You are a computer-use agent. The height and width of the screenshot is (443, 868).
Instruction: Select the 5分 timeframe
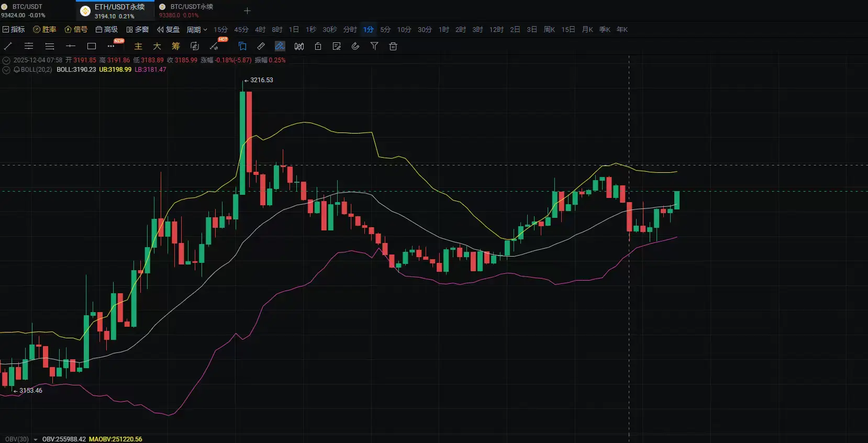point(385,30)
